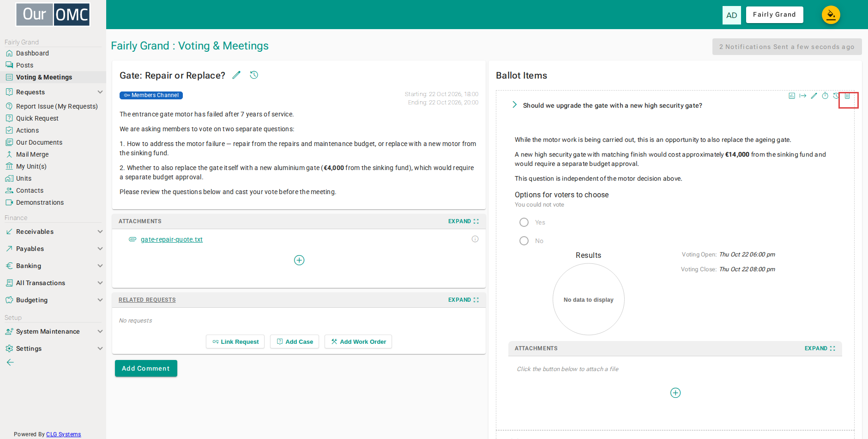Click the Members Channel tag
Image resolution: width=868 pixels, height=439 pixels.
pyautogui.click(x=151, y=95)
